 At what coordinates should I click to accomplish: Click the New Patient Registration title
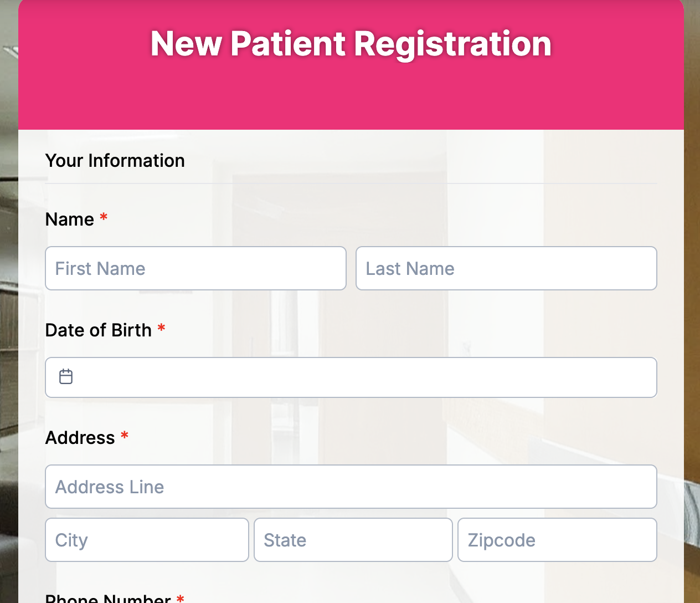tap(350, 44)
